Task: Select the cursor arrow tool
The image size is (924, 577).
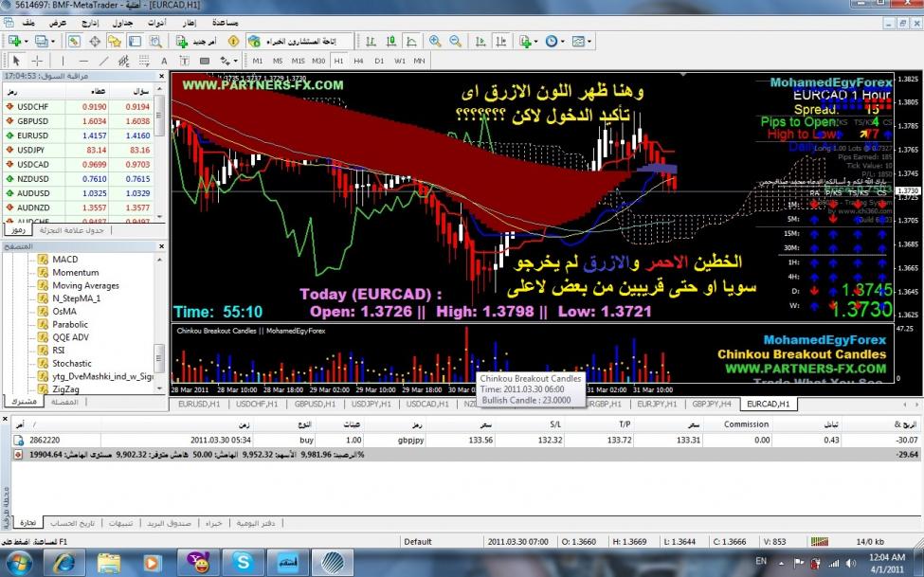Action: coord(16,61)
